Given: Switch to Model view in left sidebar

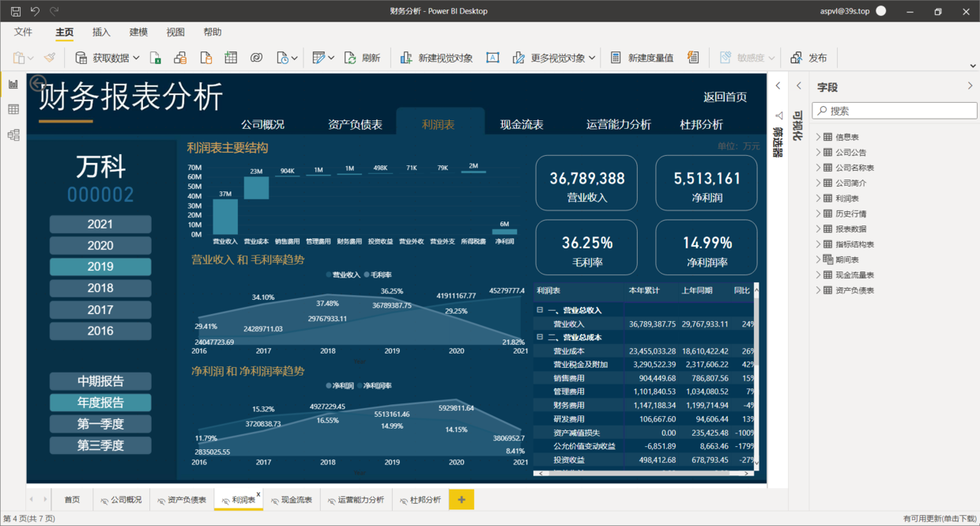Looking at the screenshot, I should (x=13, y=135).
